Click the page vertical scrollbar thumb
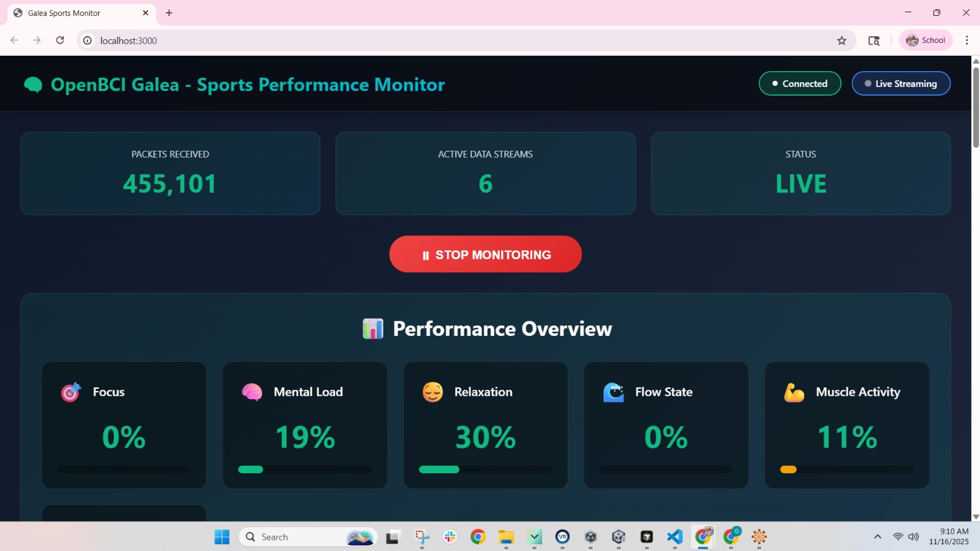 point(976,107)
